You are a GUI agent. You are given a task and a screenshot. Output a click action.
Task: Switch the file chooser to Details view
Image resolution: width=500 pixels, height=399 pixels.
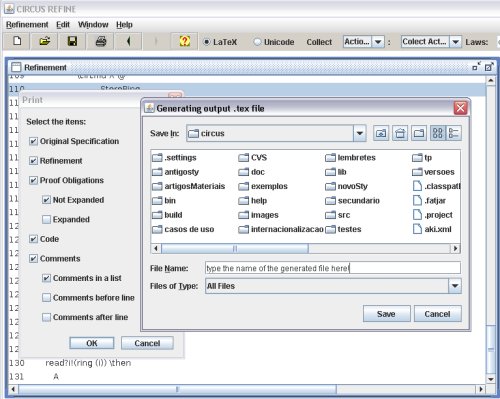click(454, 133)
